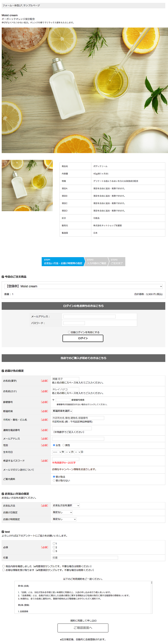
Task: Open birth month dropdown
Action: click(x=68, y=452)
